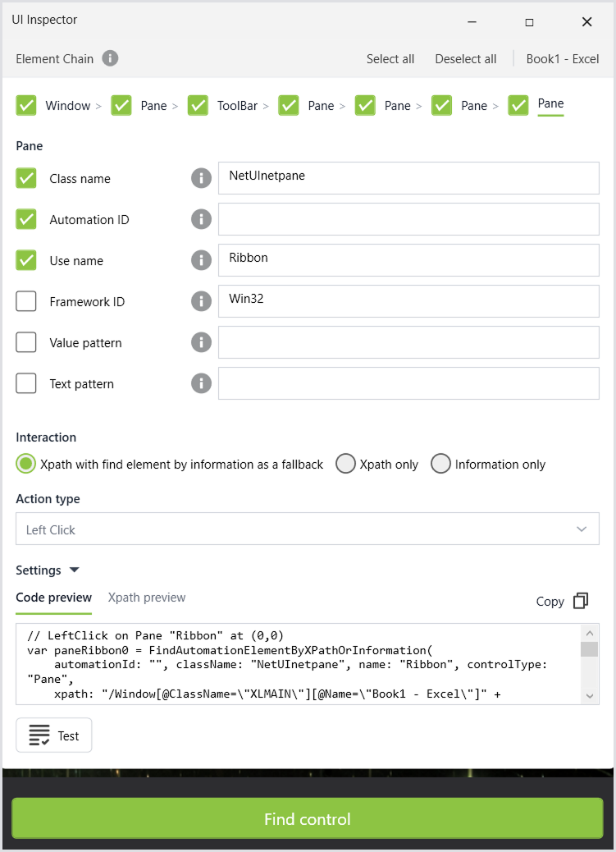
Task: Select Xpath with fallback radio option
Action: [x=25, y=464]
